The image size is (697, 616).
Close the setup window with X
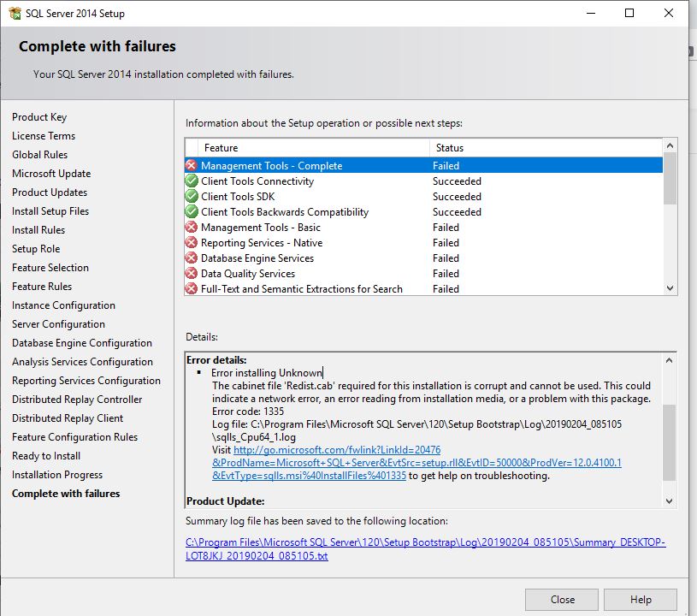click(x=669, y=14)
